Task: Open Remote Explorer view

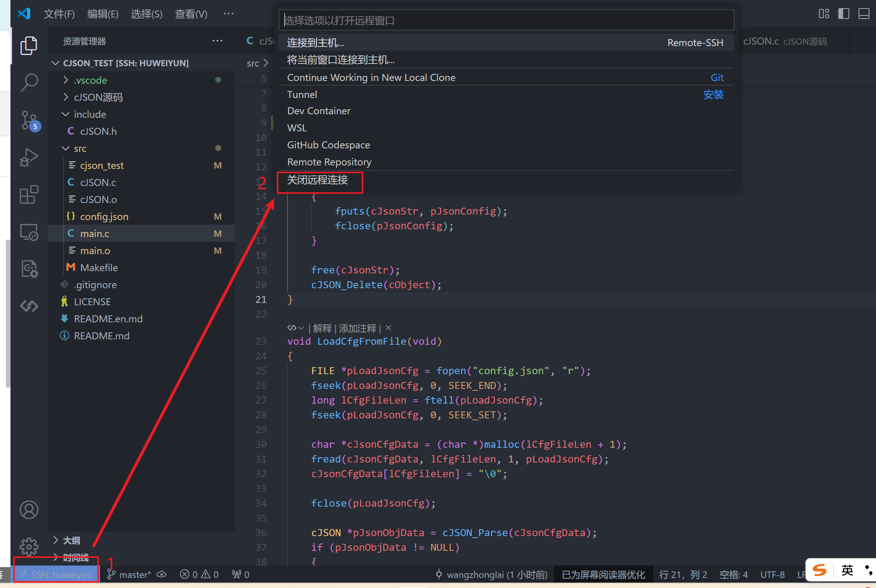Action: 29,232
